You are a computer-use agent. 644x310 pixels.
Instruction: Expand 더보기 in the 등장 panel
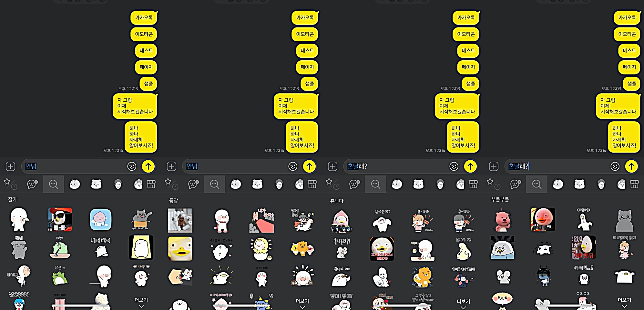click(x=302, y=303)
